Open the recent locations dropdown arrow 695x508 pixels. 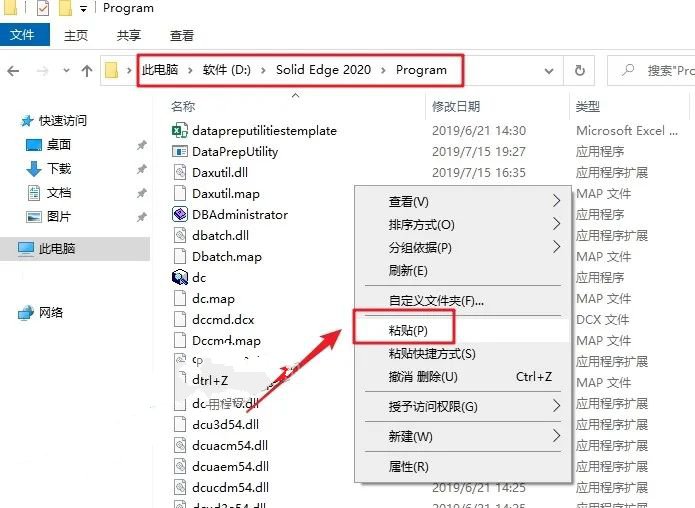[x=66, y=70]
